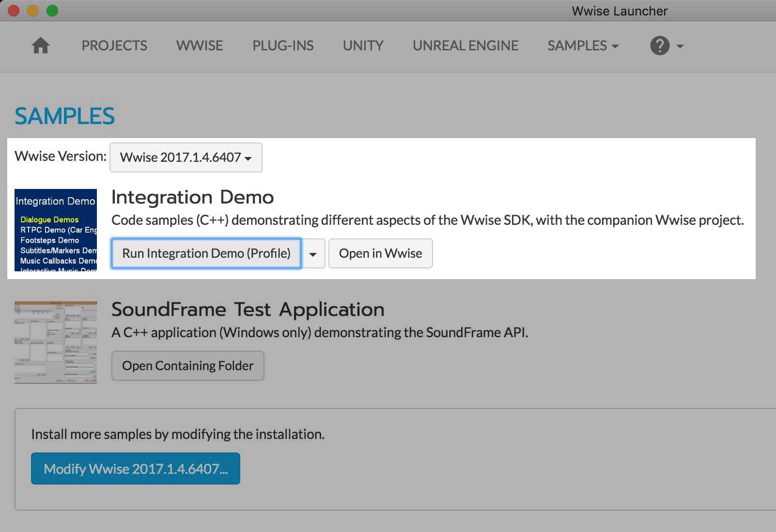Minimize the window with the yellow button
The image size is (776, 532).
pyautogui.click(x=33, y=10)
